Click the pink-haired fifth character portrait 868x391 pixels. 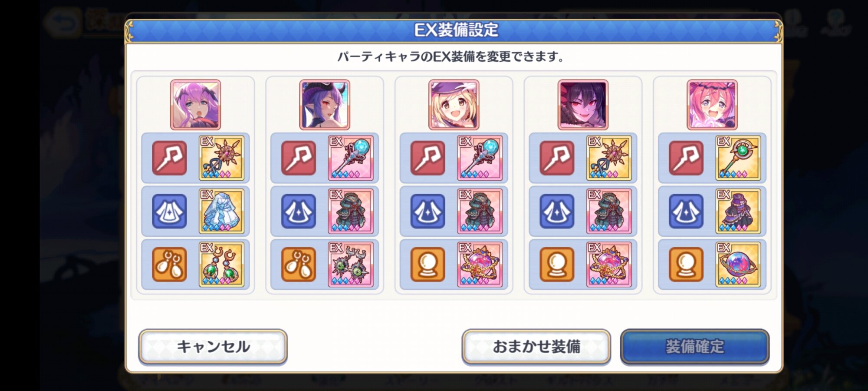point(712,105)
